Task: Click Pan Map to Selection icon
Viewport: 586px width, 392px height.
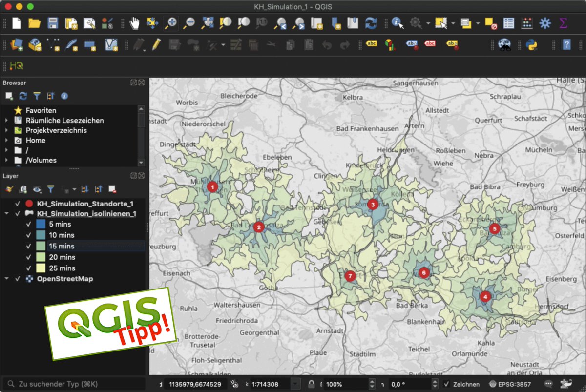Action: pyautogui.click(x=153, y=23)
